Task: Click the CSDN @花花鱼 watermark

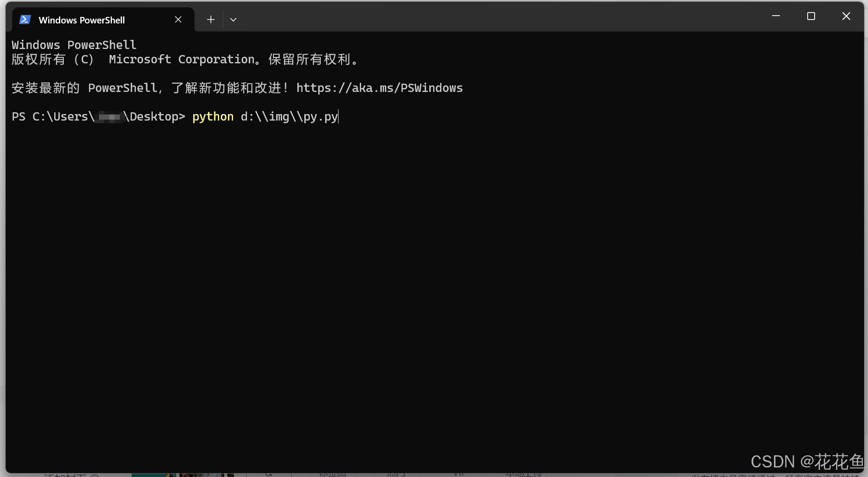Action: tap(807, 462)
